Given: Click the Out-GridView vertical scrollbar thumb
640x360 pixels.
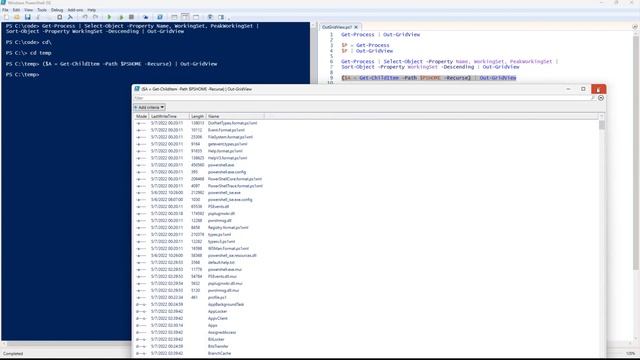Looking at the screenshot, I should (602, 125).
